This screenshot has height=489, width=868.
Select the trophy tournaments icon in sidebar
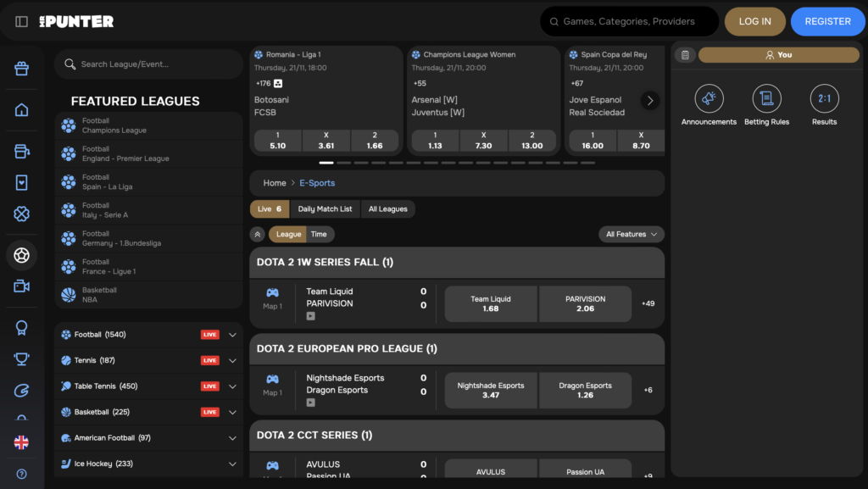(x=20, y=359)
